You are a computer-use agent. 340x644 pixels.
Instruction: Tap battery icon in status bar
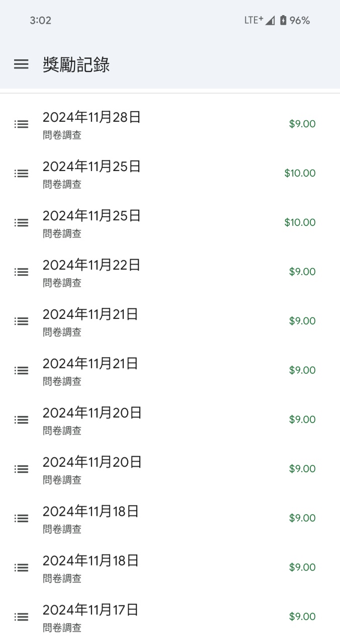pyautogui.click(x=283, y=21)
